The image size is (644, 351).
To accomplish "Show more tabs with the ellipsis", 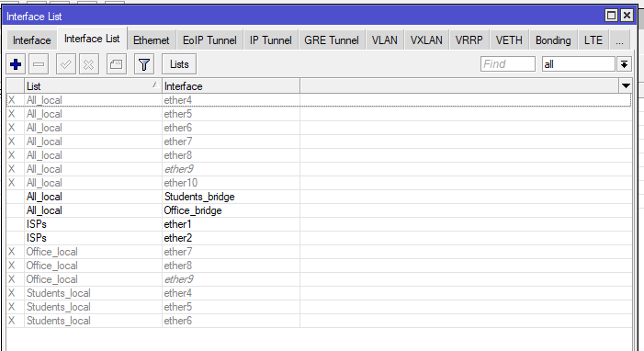I will 619,40.
